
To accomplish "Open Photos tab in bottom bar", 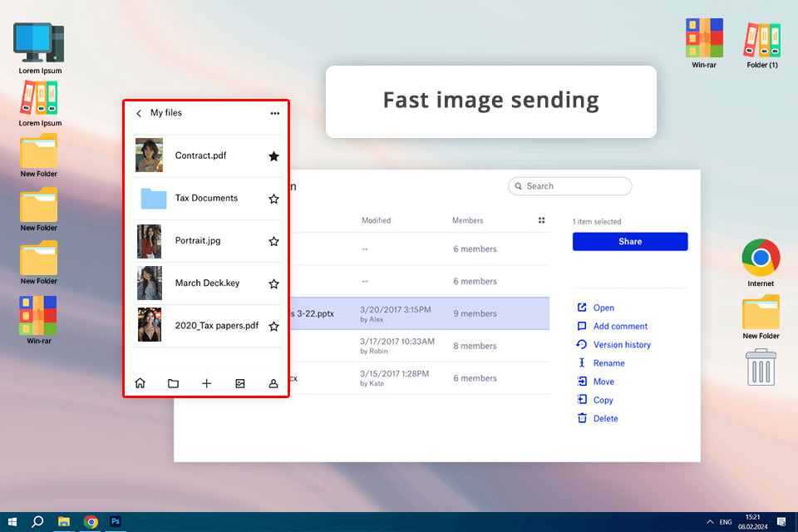I will [240, 383].
